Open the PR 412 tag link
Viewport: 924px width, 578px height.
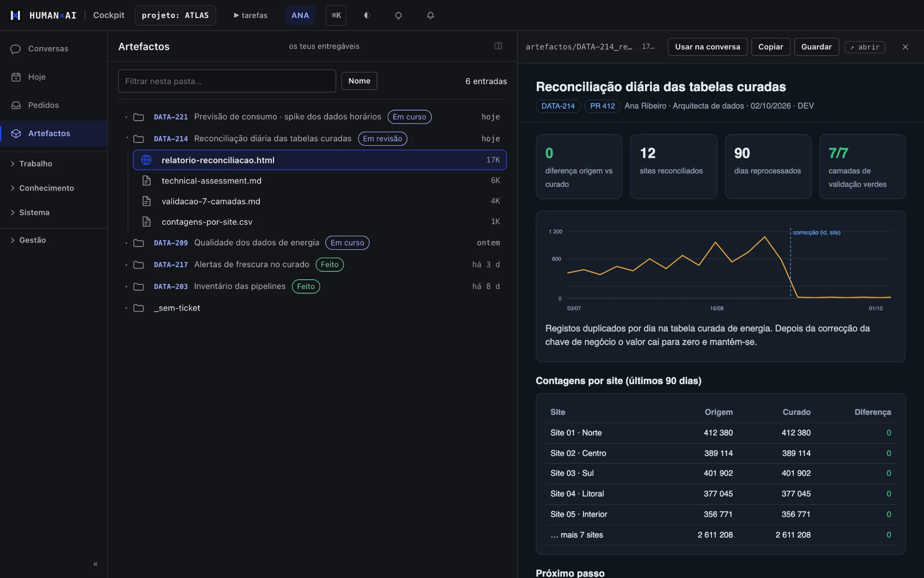602,106
